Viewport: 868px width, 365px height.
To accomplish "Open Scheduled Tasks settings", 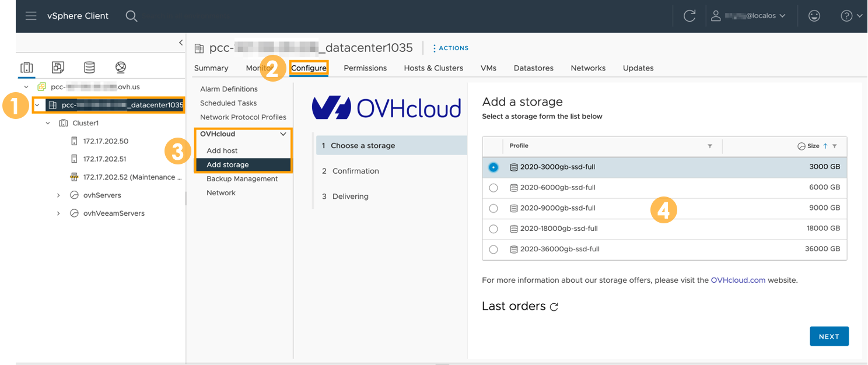I will point(228,103).
